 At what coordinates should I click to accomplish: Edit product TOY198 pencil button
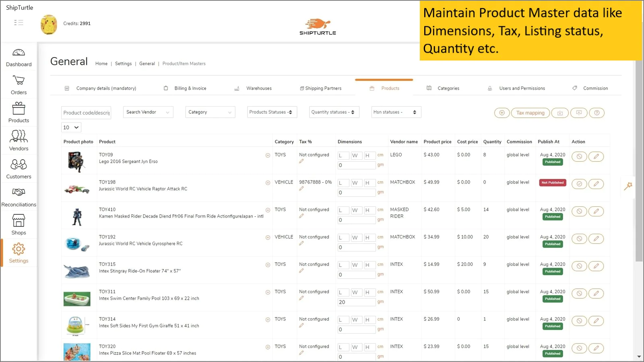point(596,184)
